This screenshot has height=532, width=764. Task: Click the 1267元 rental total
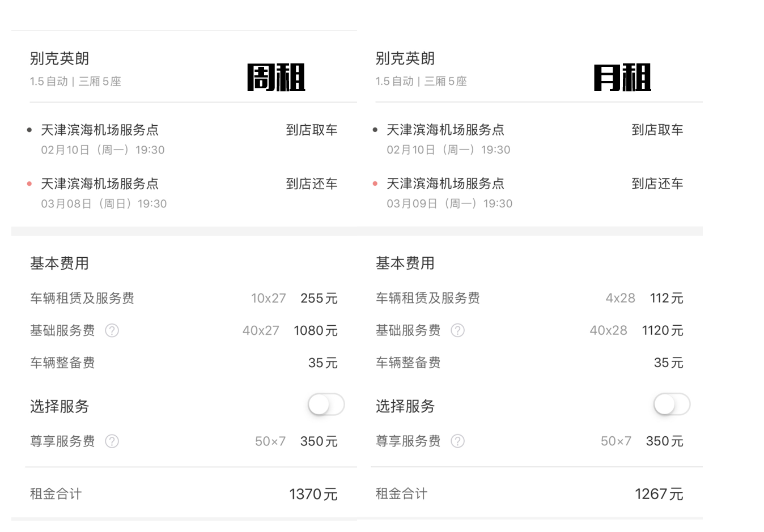click(659, 494)
